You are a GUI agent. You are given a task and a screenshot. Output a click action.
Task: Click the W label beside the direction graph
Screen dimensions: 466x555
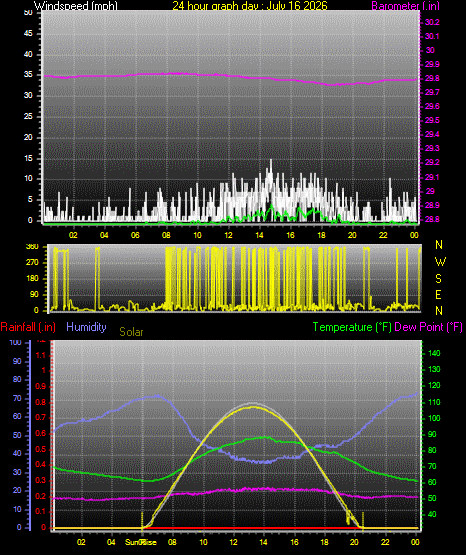tap(440, 262)
